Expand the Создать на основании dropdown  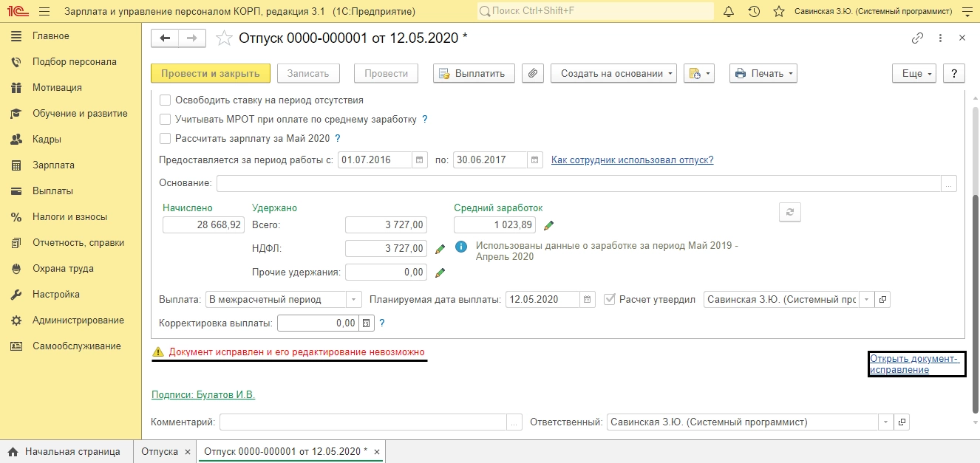pyautogui.click(x=613, y=73)
